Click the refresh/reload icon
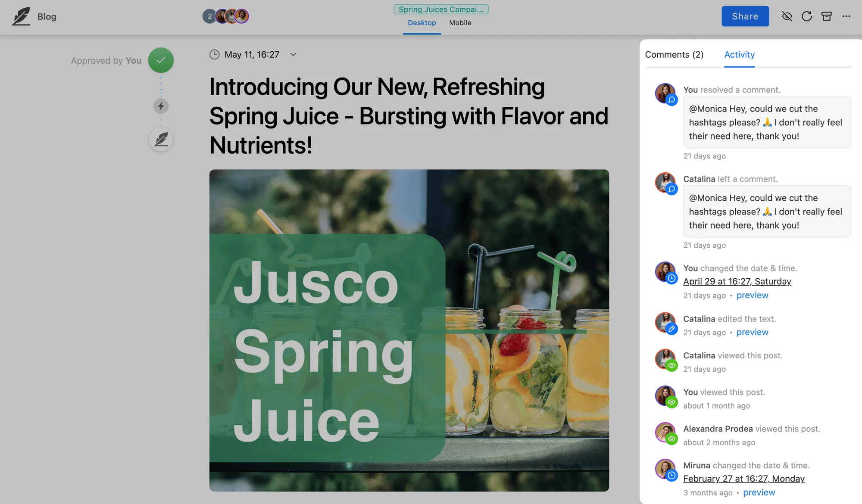The width and height of the screenshot is (862, 504). [x=807, y=16]
